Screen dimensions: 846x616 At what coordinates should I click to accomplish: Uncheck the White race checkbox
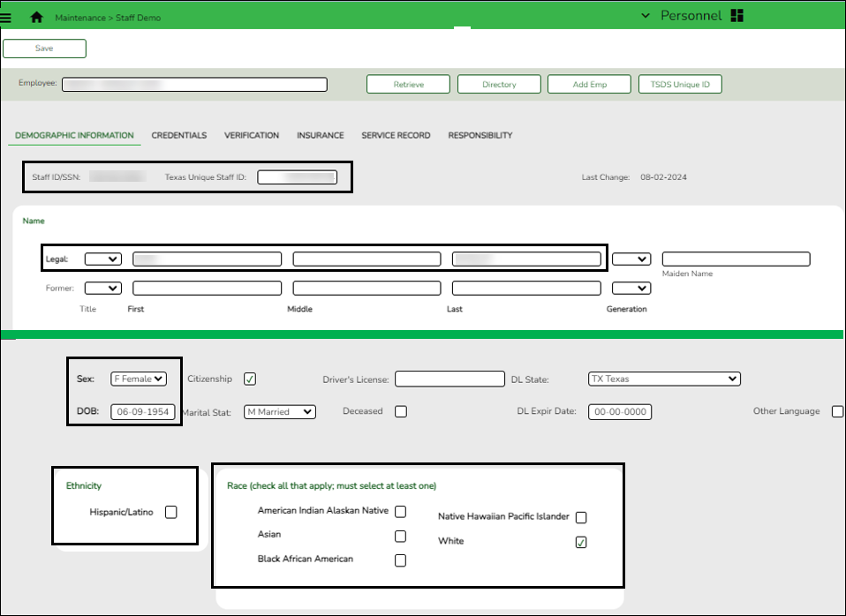coord(581,541)
